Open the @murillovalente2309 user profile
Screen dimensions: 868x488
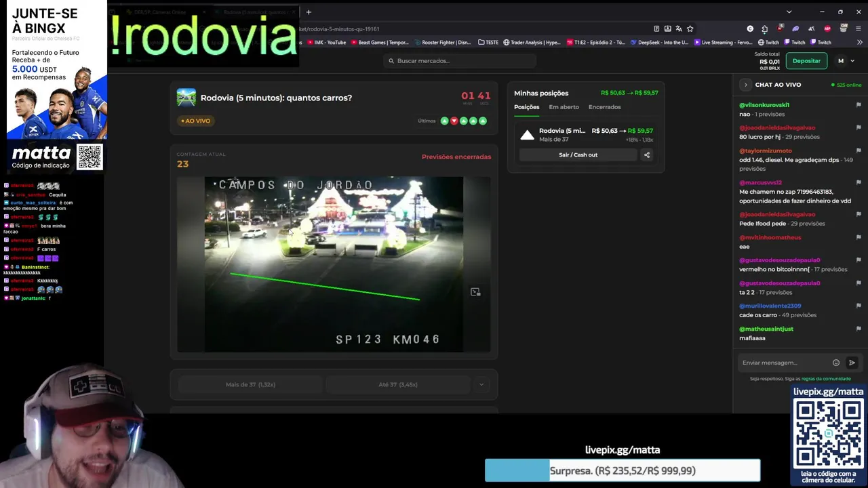point(770,306)
